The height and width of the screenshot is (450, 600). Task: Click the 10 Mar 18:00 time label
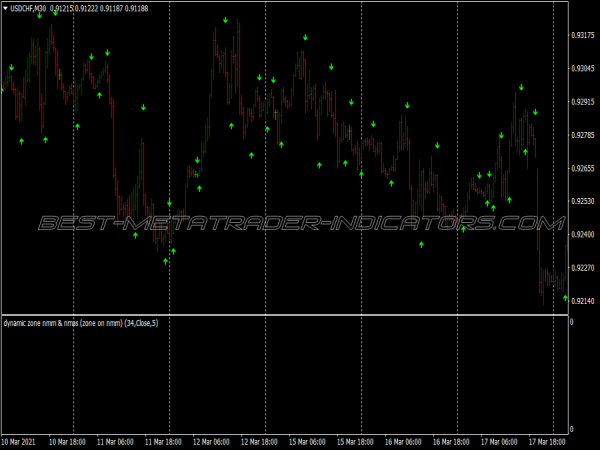pyautogui.click(x=67, y=442)
